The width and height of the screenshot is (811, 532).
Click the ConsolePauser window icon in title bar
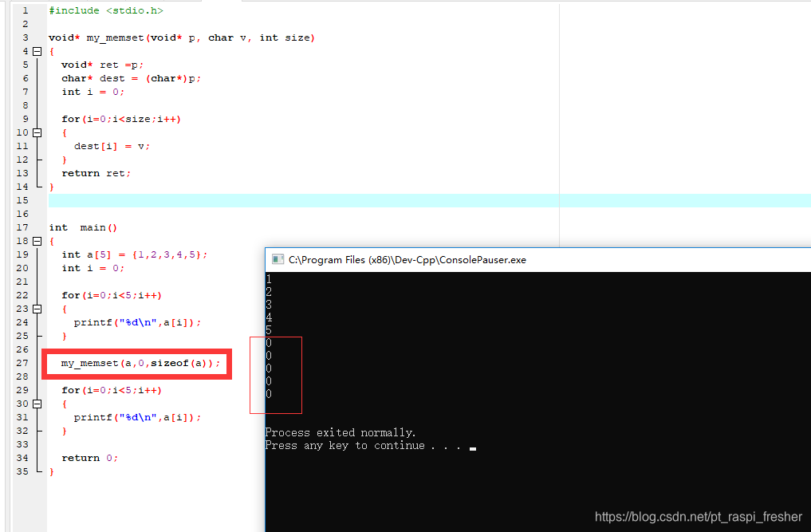(278, 259)
